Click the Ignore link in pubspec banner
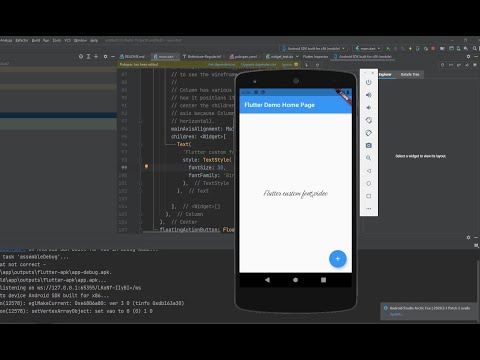This screenshot has height=360, width=480. point(287,65)
